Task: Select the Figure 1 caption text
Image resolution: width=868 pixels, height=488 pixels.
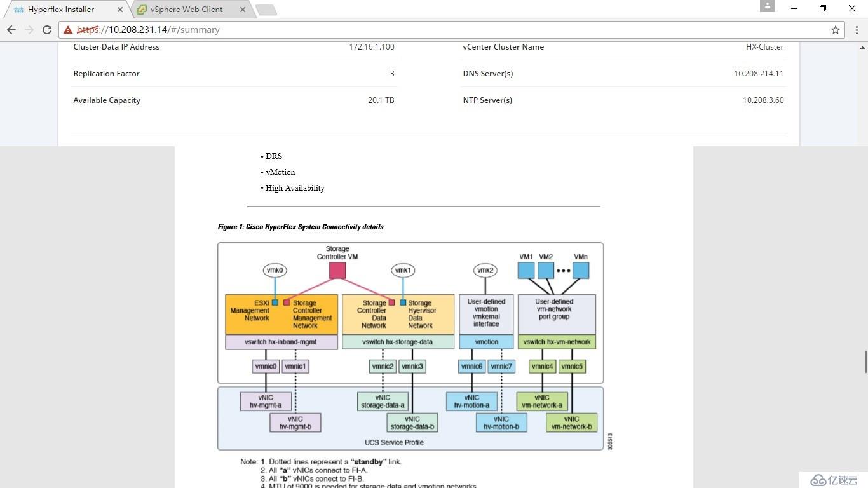Action: coord(301,227)
